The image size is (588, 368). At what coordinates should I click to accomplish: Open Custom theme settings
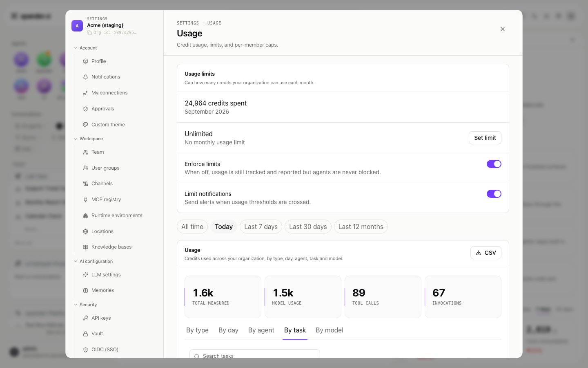[119, 125]
